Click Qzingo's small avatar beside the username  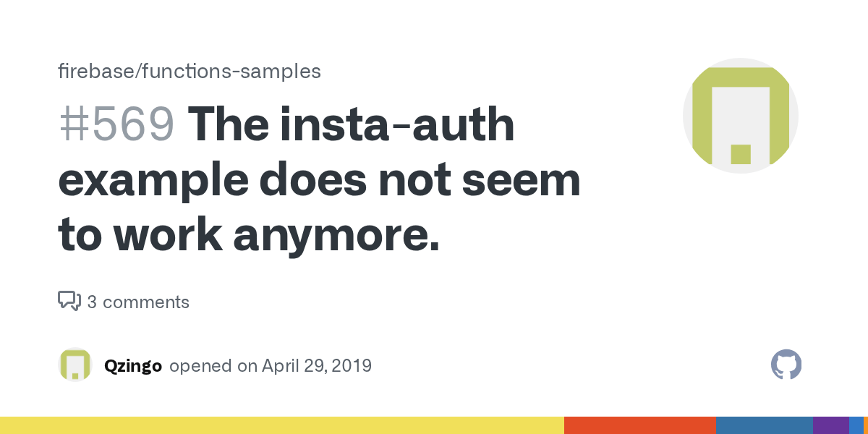click(x=75, y=365)
